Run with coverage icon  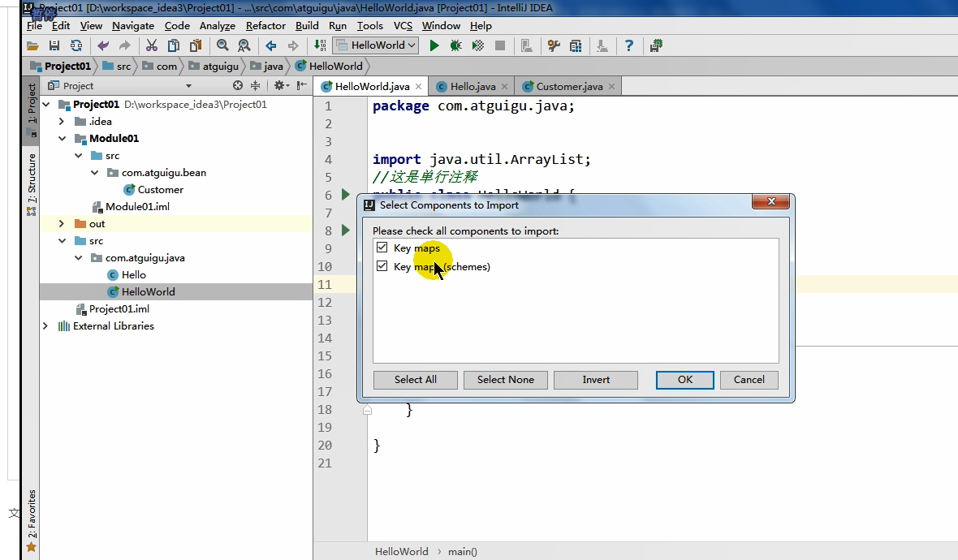pyautogui.click(x=477, y=45)
